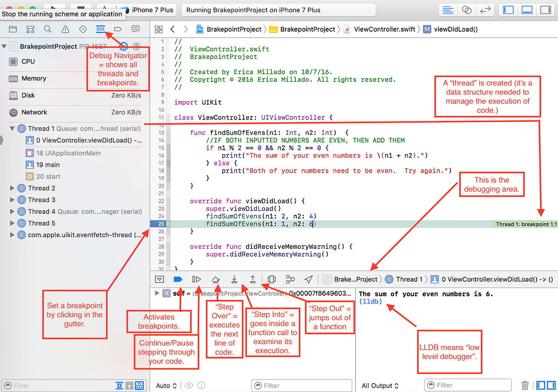Select the Step Over debugging icon

215,279
